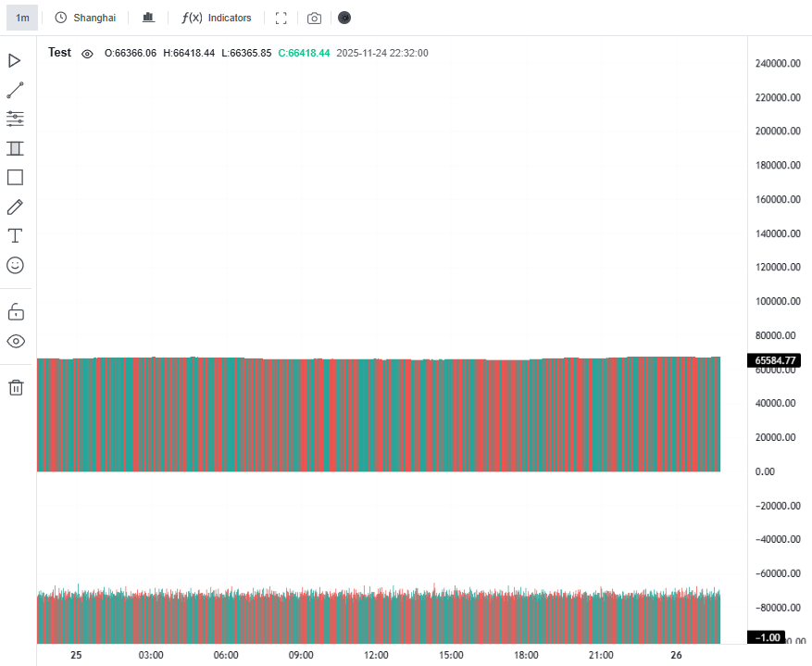Select the pencil brush tool
Image resolution: width=812 pixels, height=666 pixels.
point(15,207)
